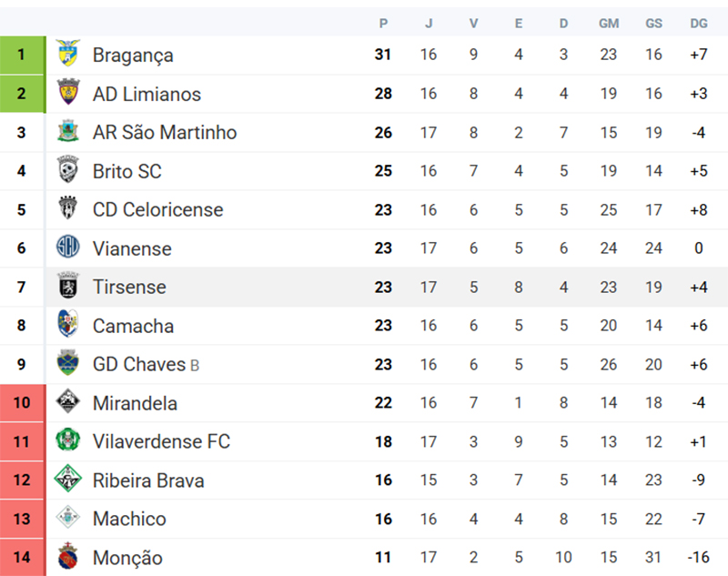
Task: Open the Machico team page
Action: pyautogui.click(x=129, y=519)
